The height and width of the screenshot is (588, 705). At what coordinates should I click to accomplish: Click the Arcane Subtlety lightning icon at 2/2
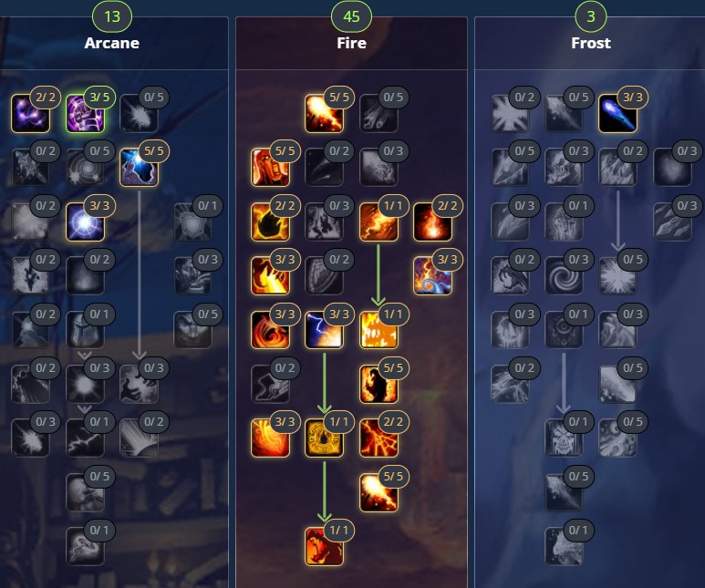tap(31, 113)
